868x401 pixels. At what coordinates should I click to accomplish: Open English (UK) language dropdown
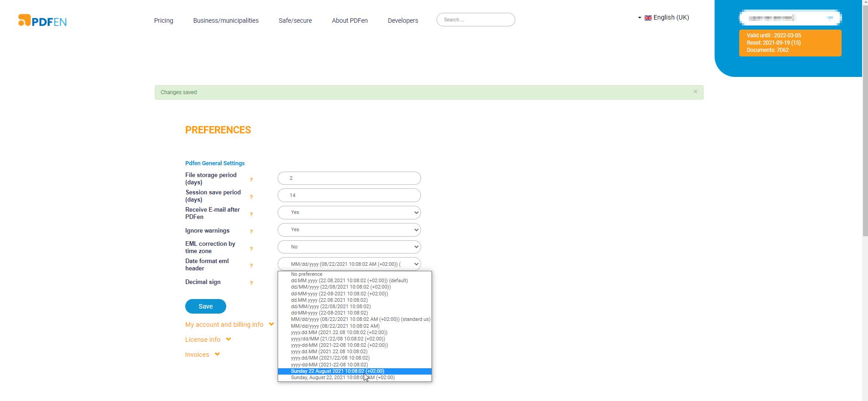(x=664, y=17)
